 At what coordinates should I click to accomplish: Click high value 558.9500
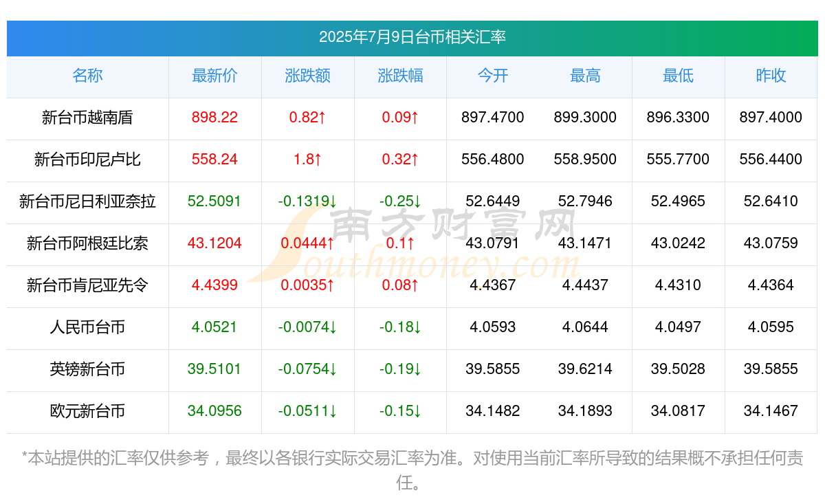click(585, 160)
